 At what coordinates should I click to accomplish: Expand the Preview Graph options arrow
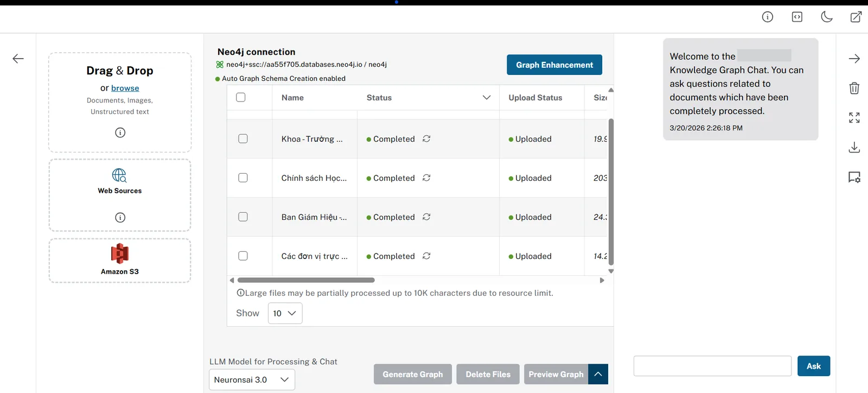(x=598, y=374)
